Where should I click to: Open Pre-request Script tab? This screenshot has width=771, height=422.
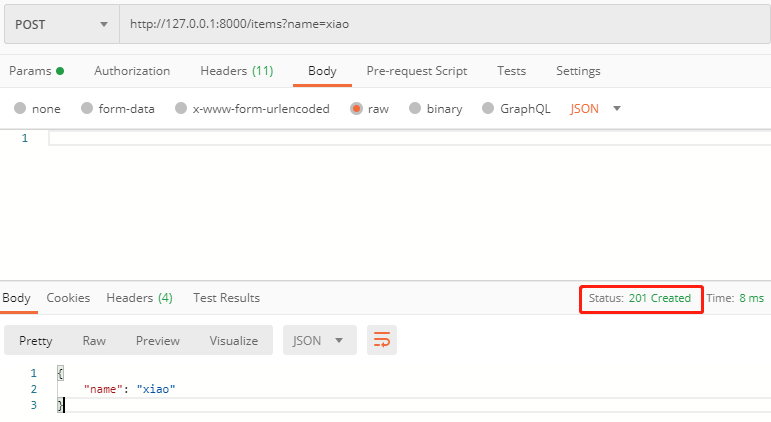(x=417, y=71)
